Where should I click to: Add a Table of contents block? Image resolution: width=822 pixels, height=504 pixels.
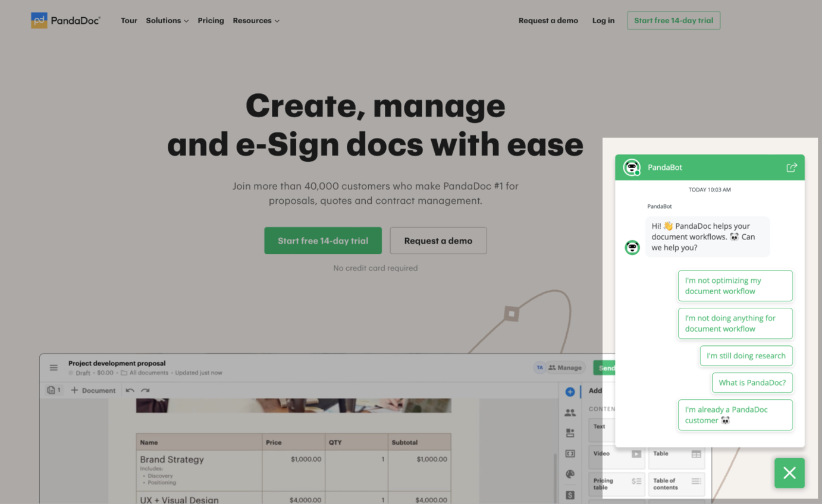point(677,484)
